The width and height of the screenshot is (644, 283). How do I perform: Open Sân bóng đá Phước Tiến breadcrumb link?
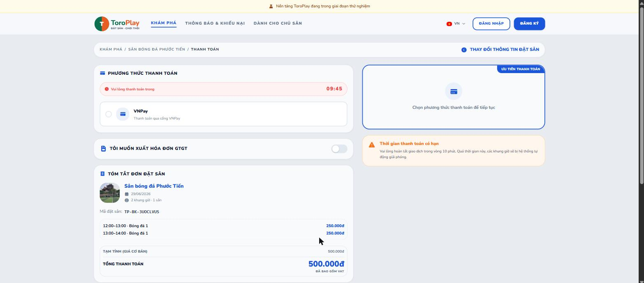[157, 49]
